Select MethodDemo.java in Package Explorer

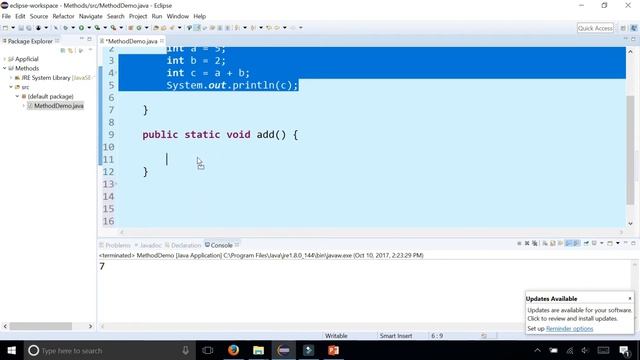click(x=59, y=106)
